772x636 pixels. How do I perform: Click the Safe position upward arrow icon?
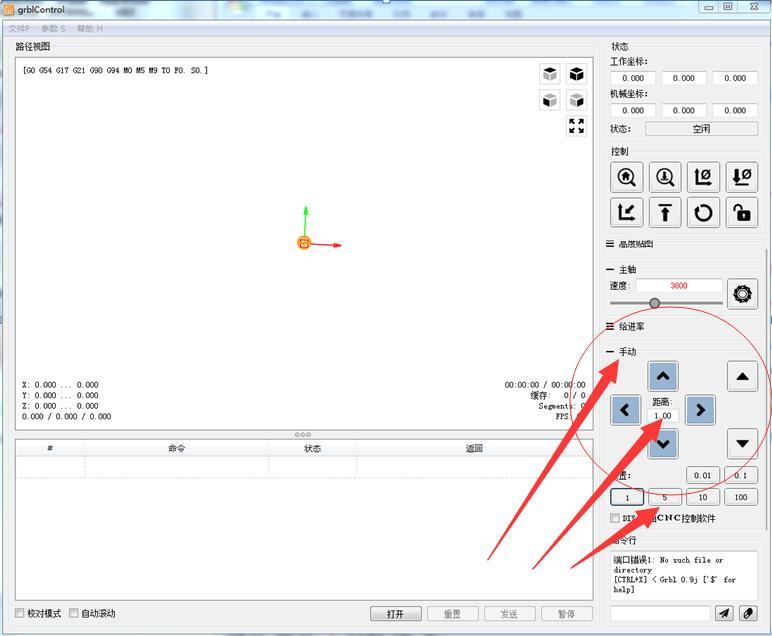click(664, 212)
